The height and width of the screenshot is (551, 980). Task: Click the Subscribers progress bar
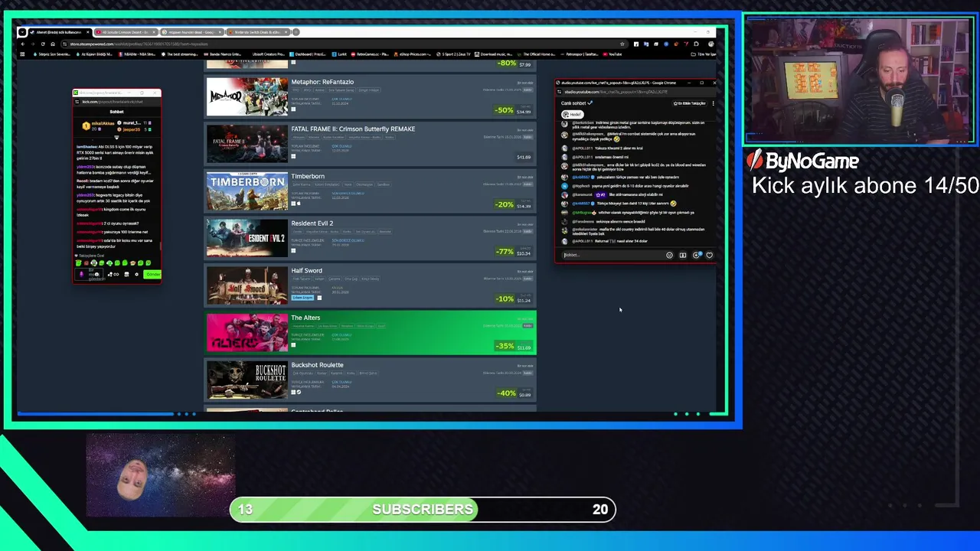[x=423, y=510]
